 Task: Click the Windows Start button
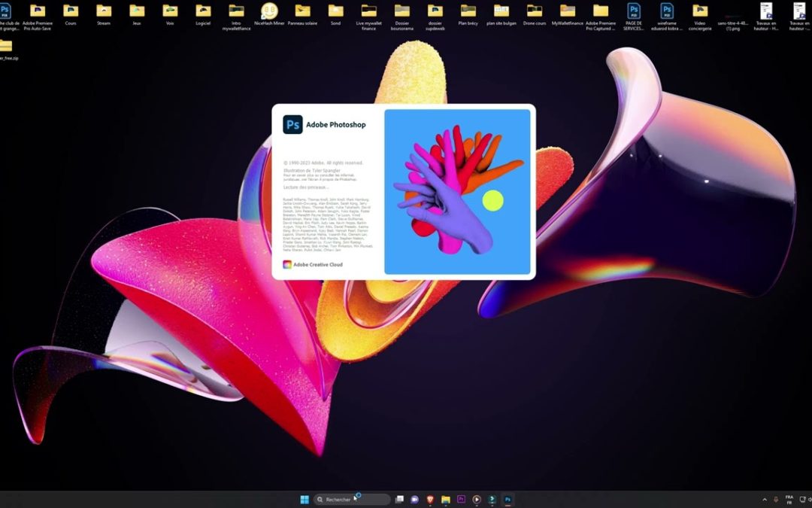(304, 499)
